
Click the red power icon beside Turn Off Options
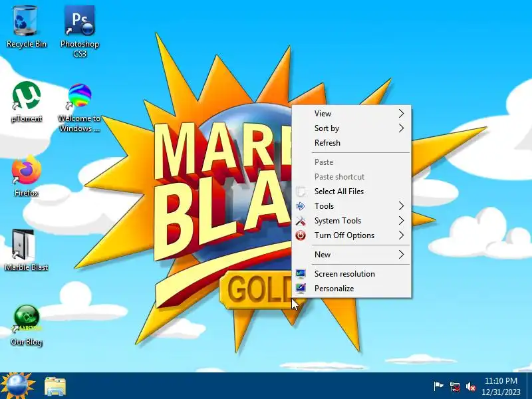(301, 235)
